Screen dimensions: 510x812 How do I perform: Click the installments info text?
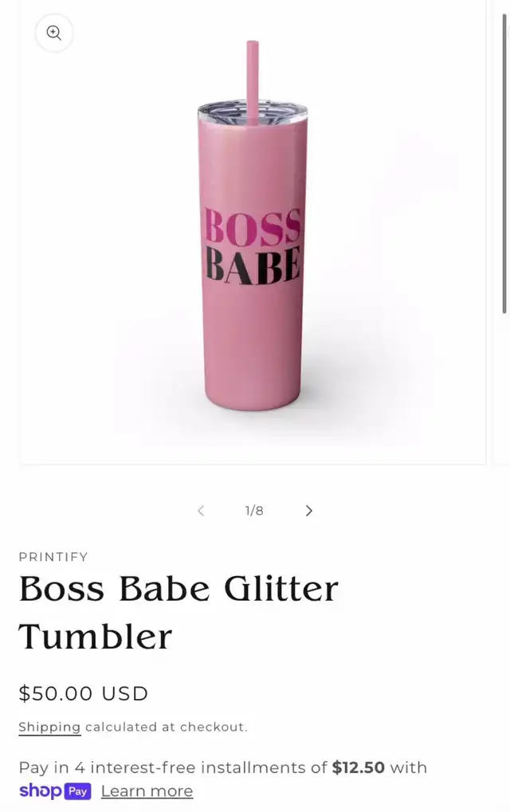222,767
